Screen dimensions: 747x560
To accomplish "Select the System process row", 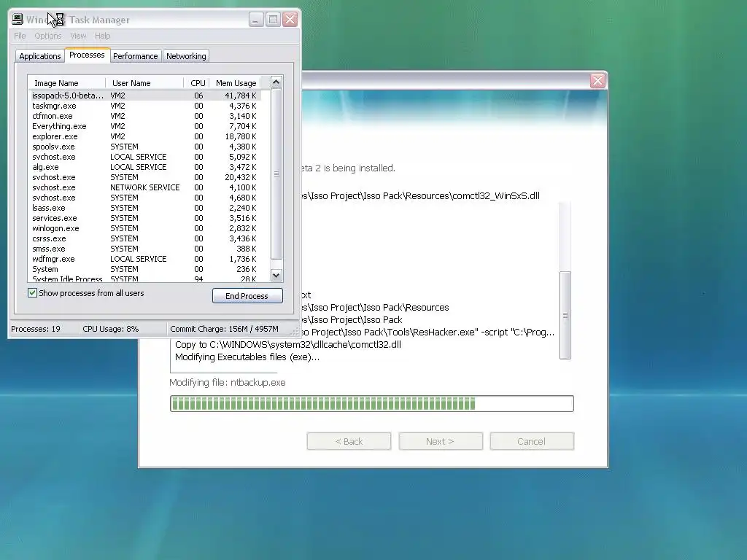I will [145, 270].
